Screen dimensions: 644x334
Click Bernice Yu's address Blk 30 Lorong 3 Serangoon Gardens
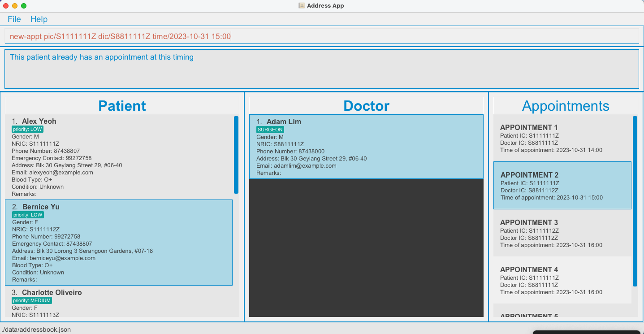click(x=82, y=251)
